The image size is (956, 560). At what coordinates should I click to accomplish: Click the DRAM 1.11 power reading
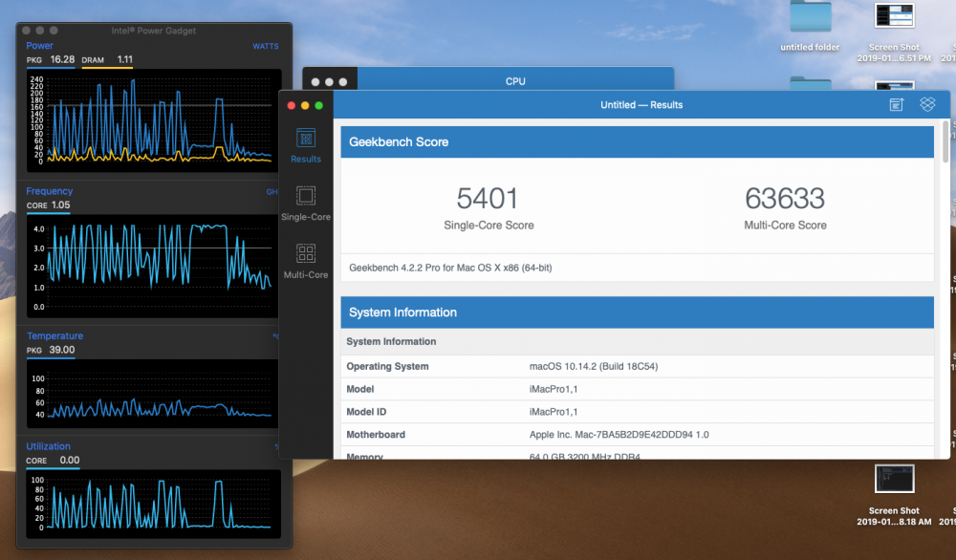[107, 59]
